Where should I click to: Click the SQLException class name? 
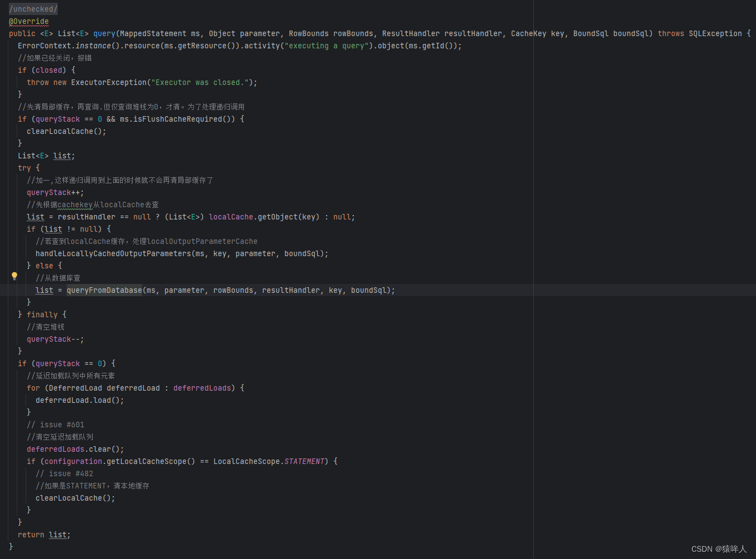click(715, 33)
